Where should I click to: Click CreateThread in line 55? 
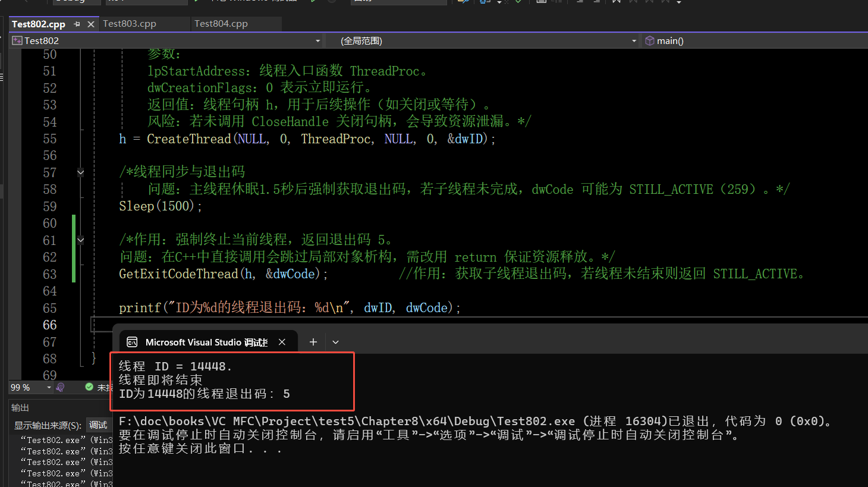click(x=189, y=139)
